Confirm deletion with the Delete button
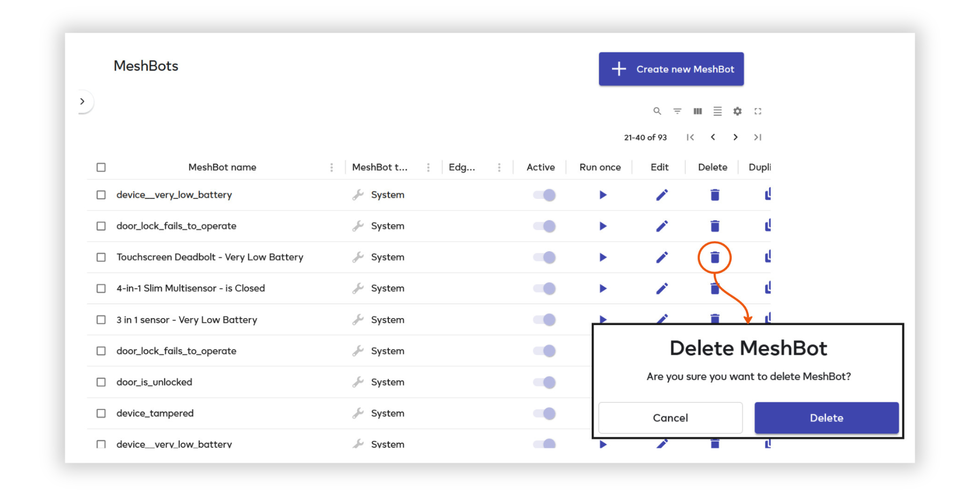 click(x=826, y=417)
